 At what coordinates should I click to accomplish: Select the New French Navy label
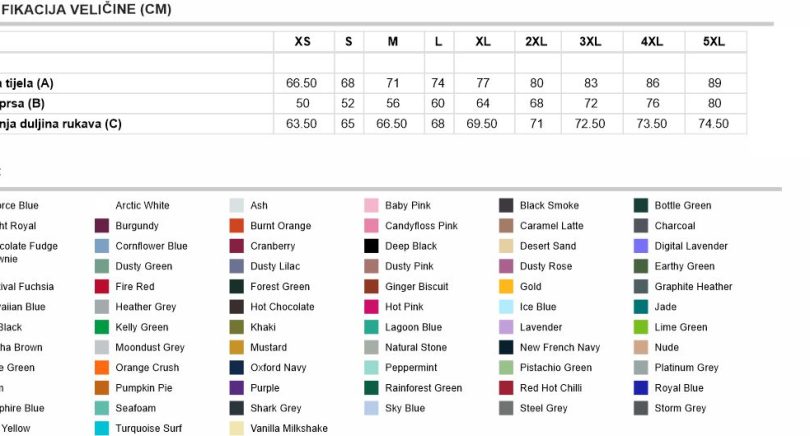click(560, 347)
